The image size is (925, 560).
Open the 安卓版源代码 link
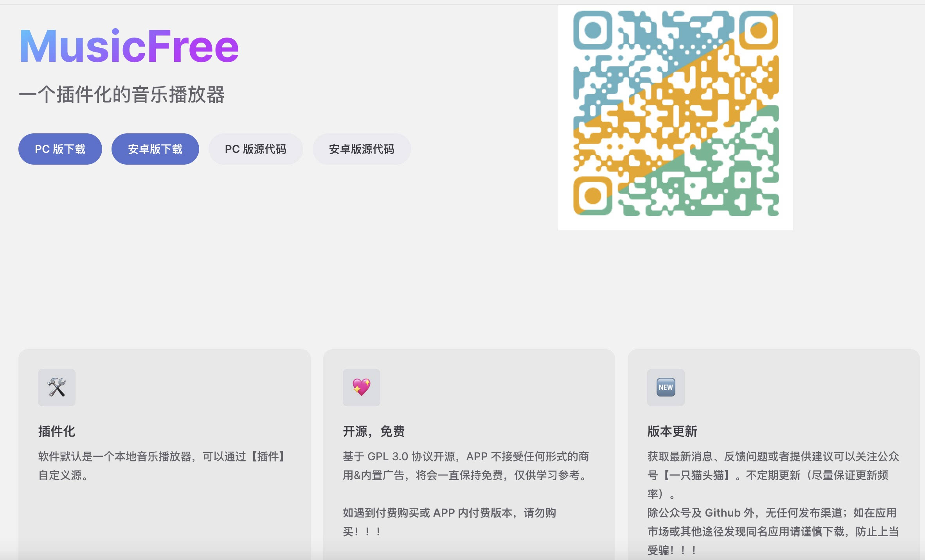click(362, 149)
